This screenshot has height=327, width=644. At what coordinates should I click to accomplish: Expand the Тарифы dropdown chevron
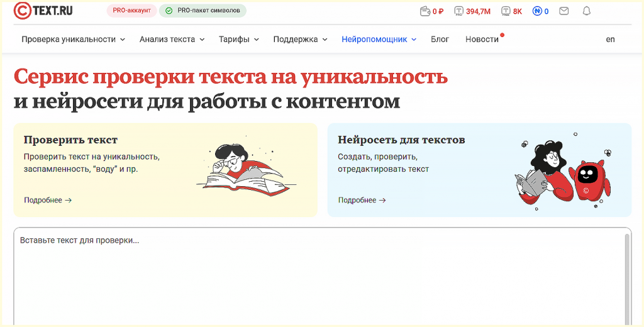[x=257, y=40]
